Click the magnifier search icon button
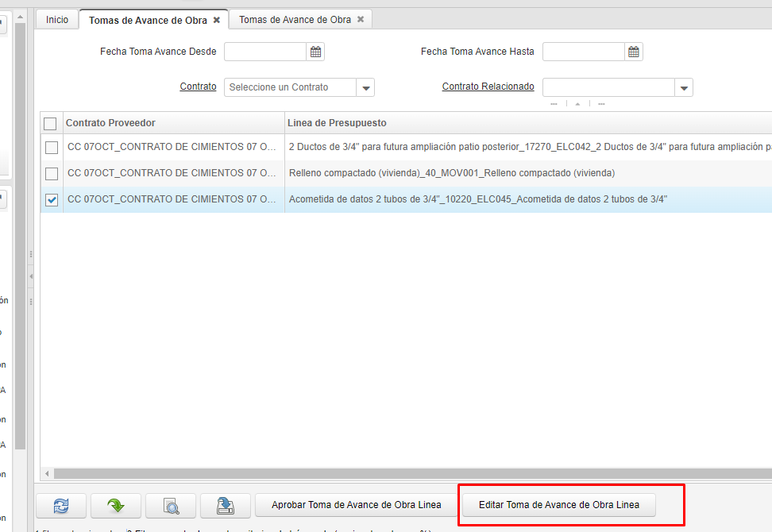The image size is (772, 532). [171, 505]
